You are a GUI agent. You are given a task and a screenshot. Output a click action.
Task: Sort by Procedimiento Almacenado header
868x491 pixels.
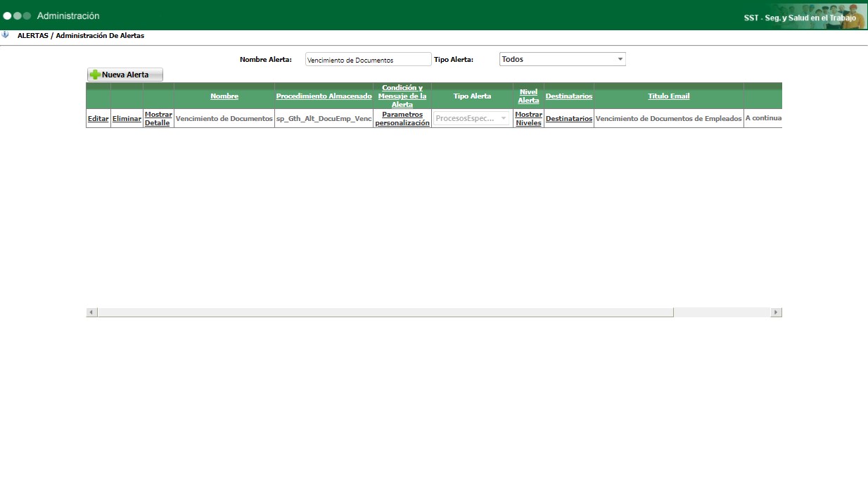pos(324,96)
